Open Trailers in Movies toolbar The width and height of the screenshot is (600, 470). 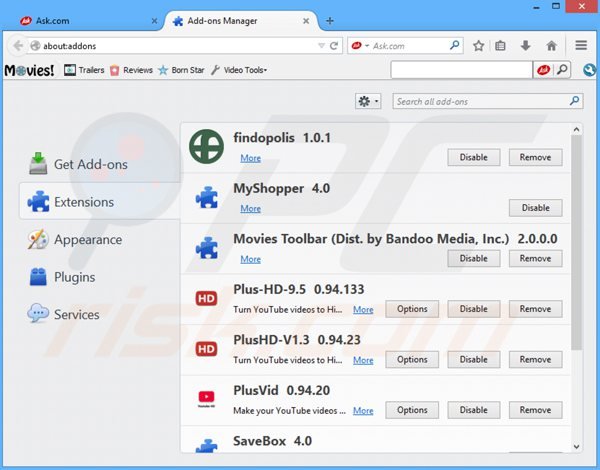pos(84,70)
